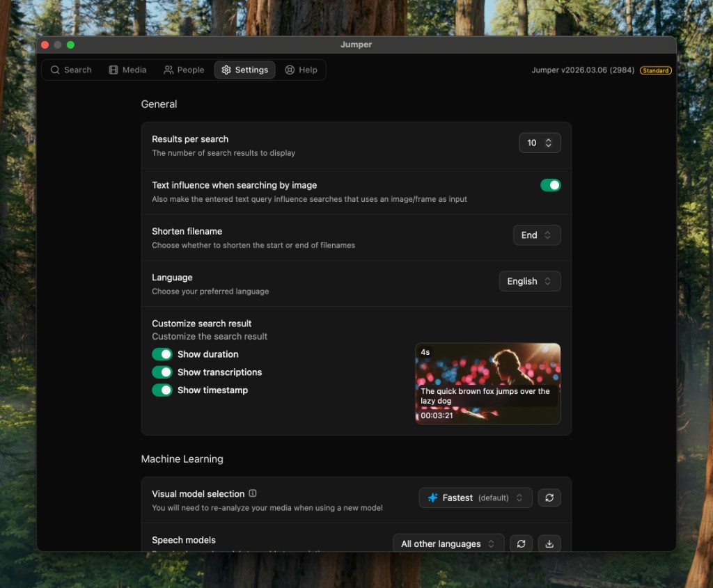
Task: Turn off the Show duration toggle
Action: (162, 354)
